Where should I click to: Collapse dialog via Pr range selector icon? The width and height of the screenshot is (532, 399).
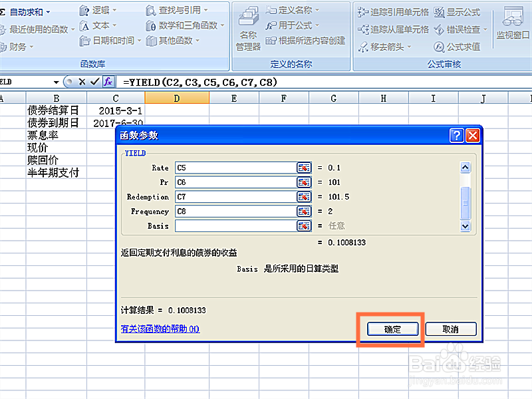pyautogui.click(x=304, y=182)
